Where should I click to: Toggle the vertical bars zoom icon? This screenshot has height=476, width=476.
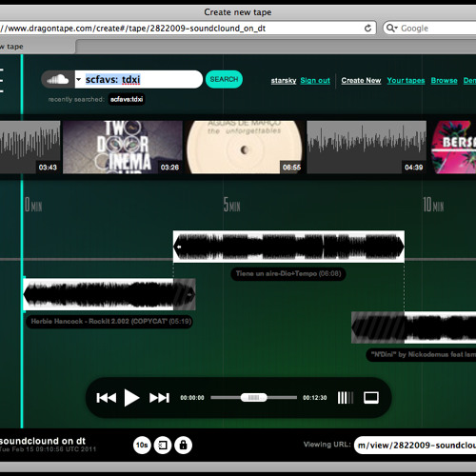346,398
